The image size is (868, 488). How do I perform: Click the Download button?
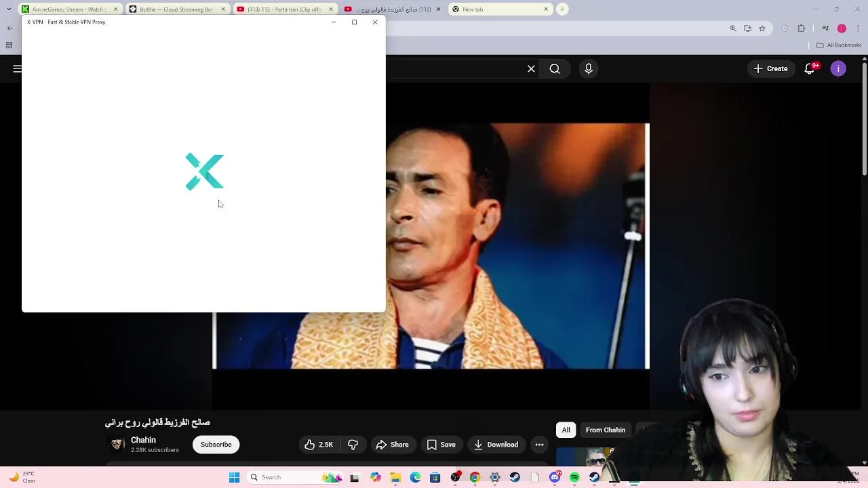(x=496, y=445)
